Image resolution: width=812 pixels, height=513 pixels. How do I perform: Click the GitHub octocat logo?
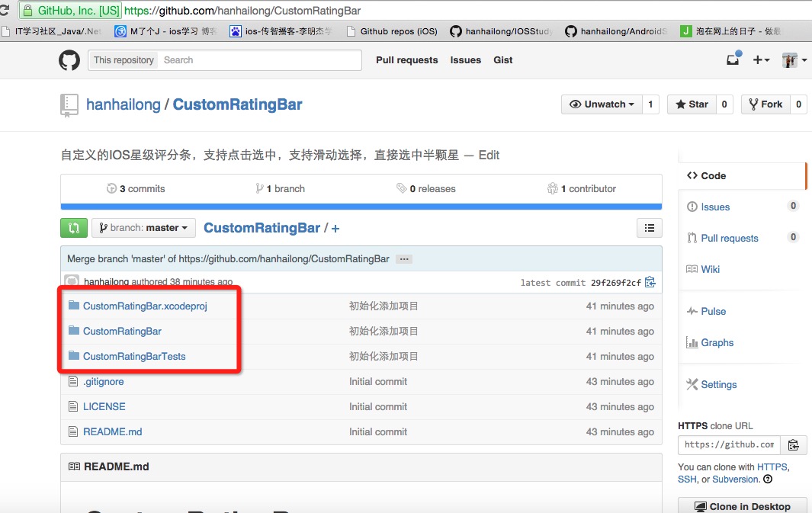click(69, 60)
